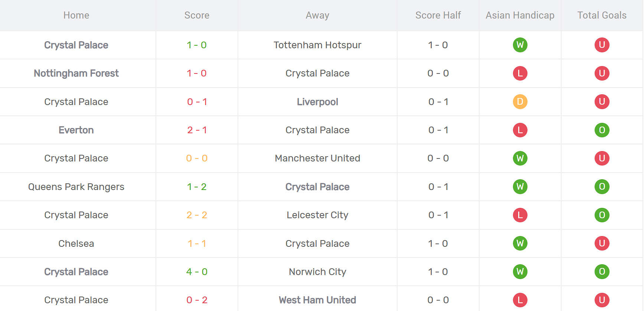Click the W badge in Queens Park Rangers row
The width and height of the screenshot is (644, 311).
pos(520,187)
